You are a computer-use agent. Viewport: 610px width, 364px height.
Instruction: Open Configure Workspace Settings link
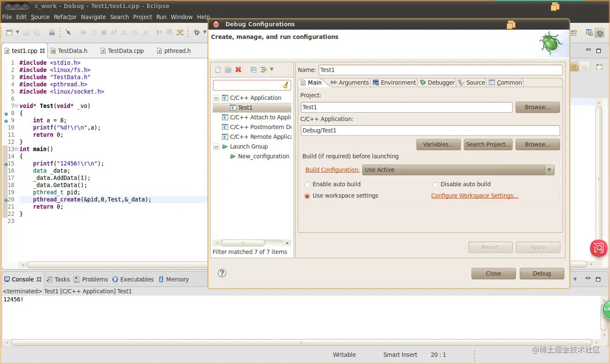[474, 196]
